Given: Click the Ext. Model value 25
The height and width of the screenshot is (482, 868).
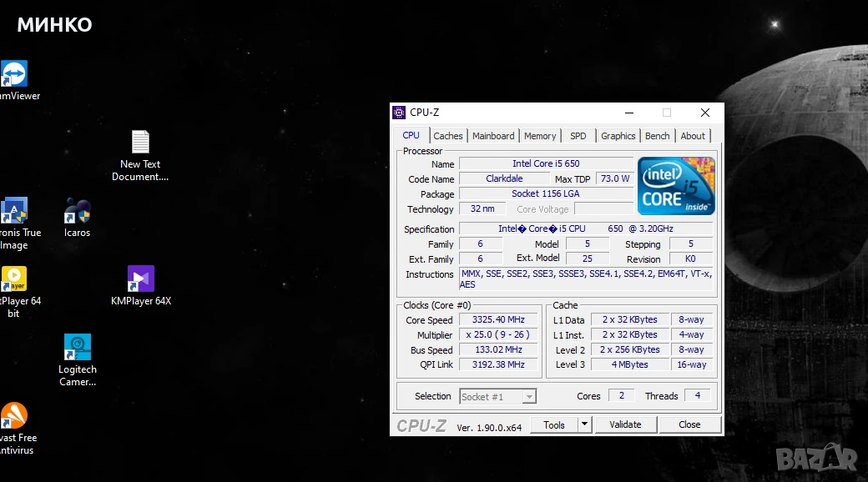Looking at the screenshot, I should [x=588, y=259].
